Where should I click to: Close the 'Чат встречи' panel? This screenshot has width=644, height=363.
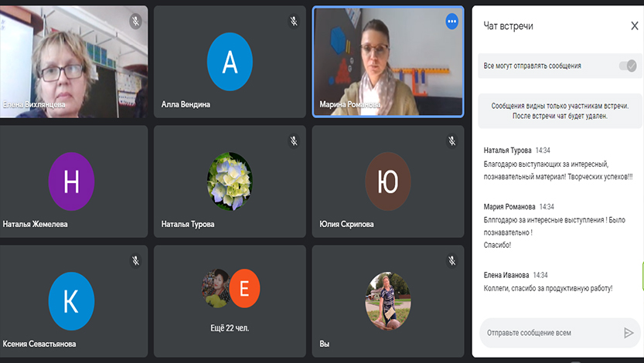(634, 26)
